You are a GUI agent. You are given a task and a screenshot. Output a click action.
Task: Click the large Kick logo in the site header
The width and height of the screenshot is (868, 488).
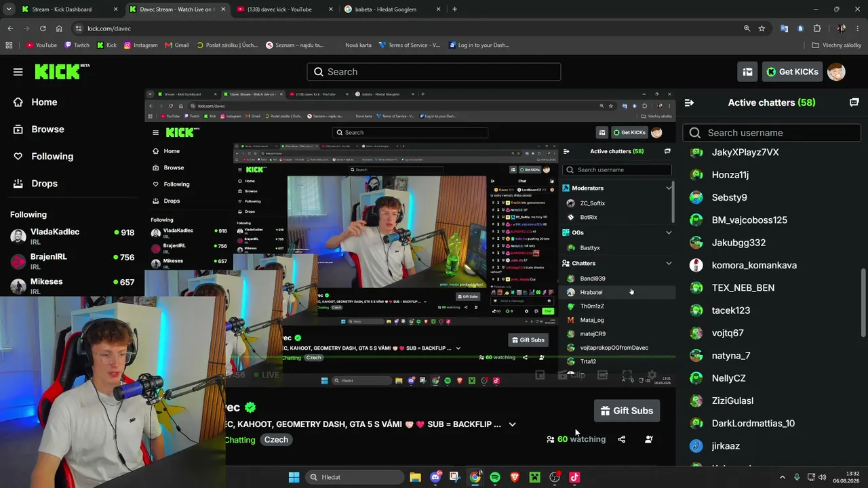tap(62, 71)
